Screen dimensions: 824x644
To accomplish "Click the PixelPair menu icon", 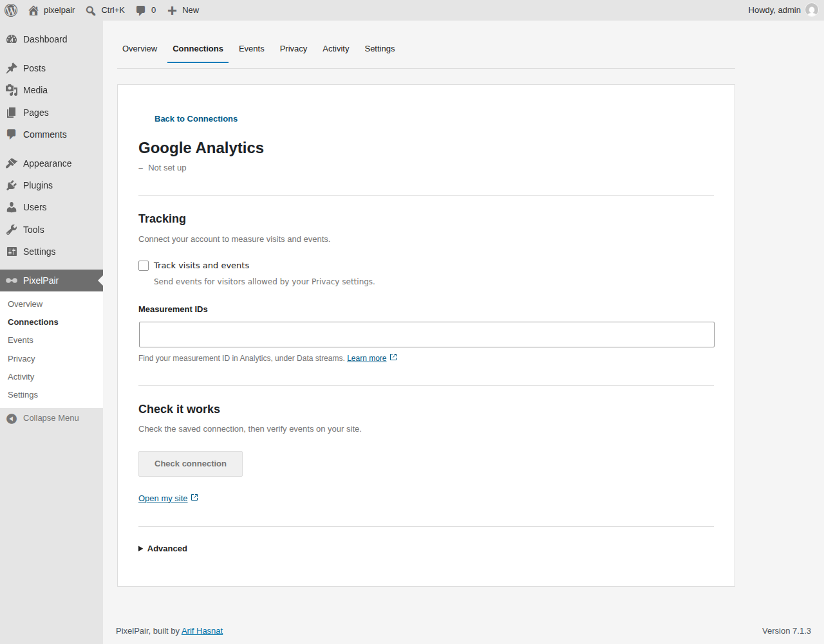I will (x=12, y=281).
